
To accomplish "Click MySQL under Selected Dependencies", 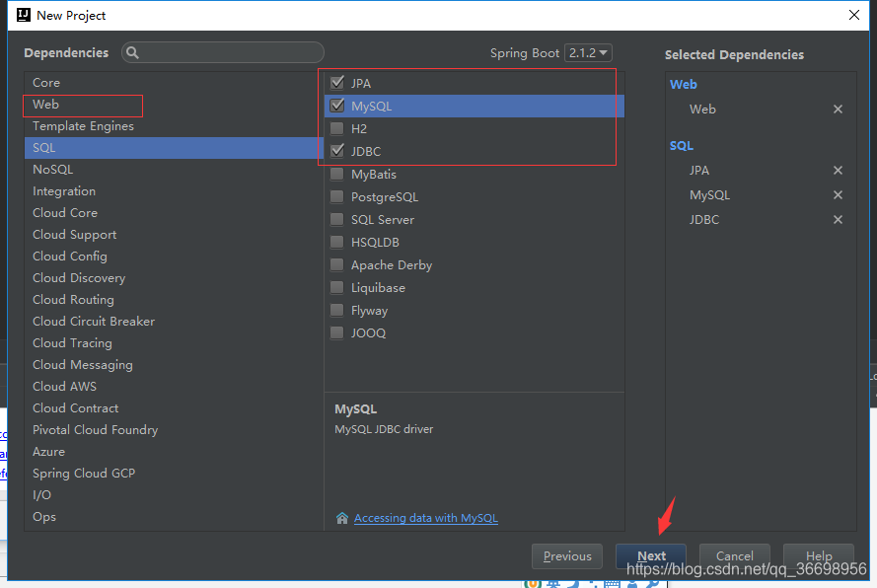I will 709,195.
